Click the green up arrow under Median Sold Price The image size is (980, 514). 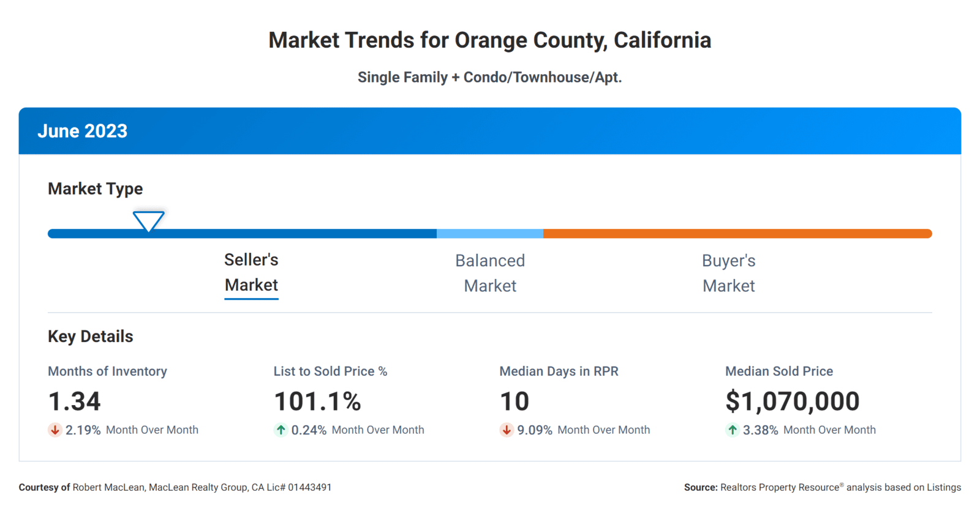pyautogui.click(x=733, y=430)
